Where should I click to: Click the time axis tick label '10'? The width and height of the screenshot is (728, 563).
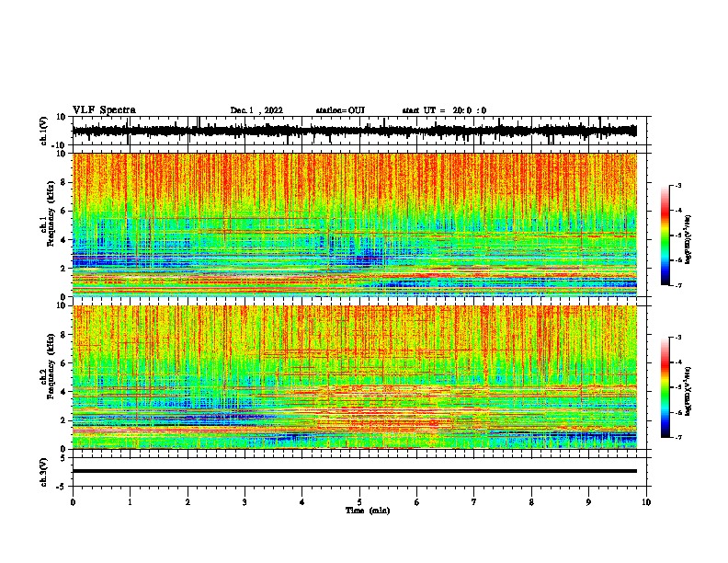pyautogui.click(x=646, y=502)
